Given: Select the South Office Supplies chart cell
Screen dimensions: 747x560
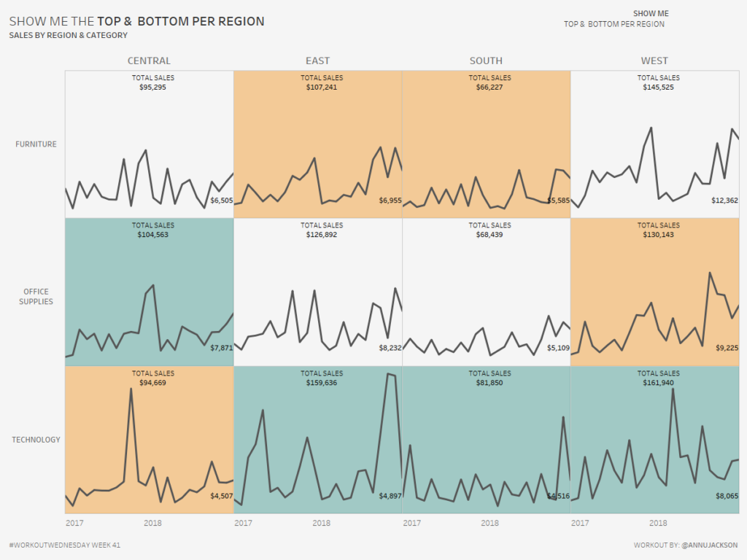Looking at the screenshot, I should 486,292.
